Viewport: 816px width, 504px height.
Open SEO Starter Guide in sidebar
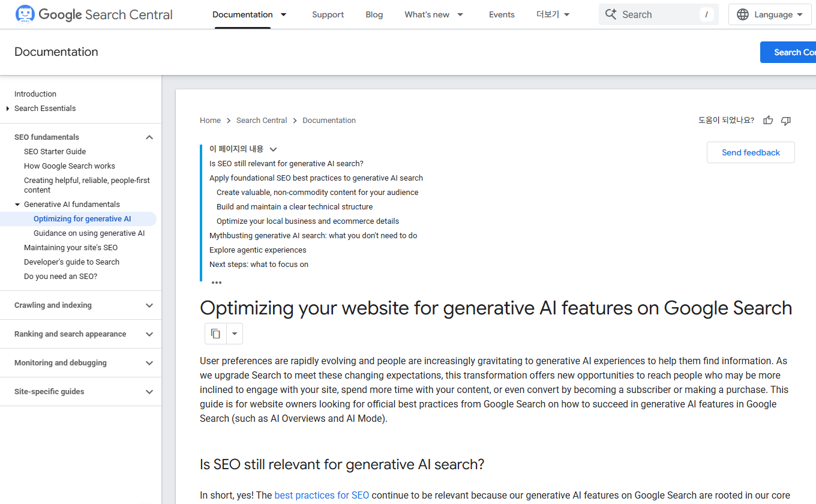tap(55, 152)
